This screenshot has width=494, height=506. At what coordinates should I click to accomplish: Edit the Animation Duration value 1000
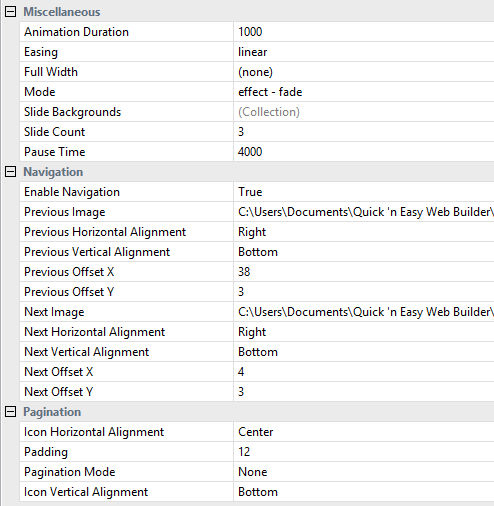(364, 32)
